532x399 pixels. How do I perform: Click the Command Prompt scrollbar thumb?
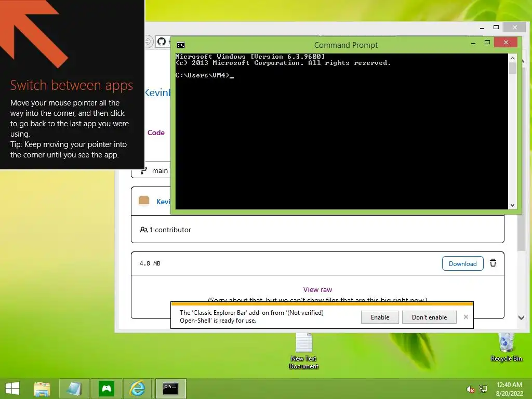[x=512, y=68]
